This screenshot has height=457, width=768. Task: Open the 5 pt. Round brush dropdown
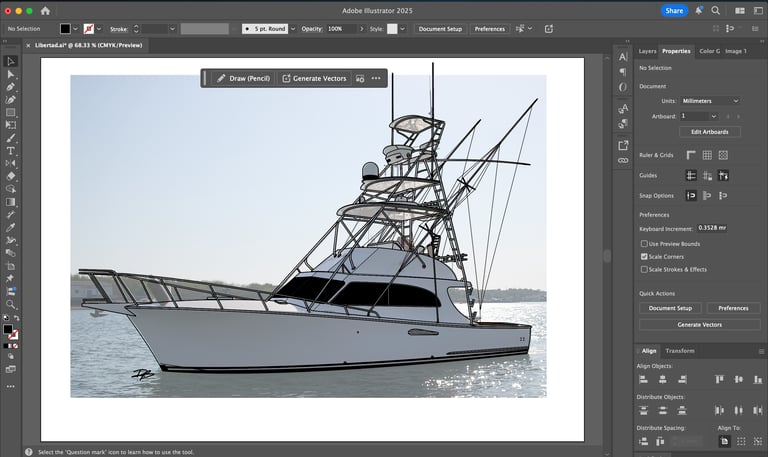(x=293, y=29)
